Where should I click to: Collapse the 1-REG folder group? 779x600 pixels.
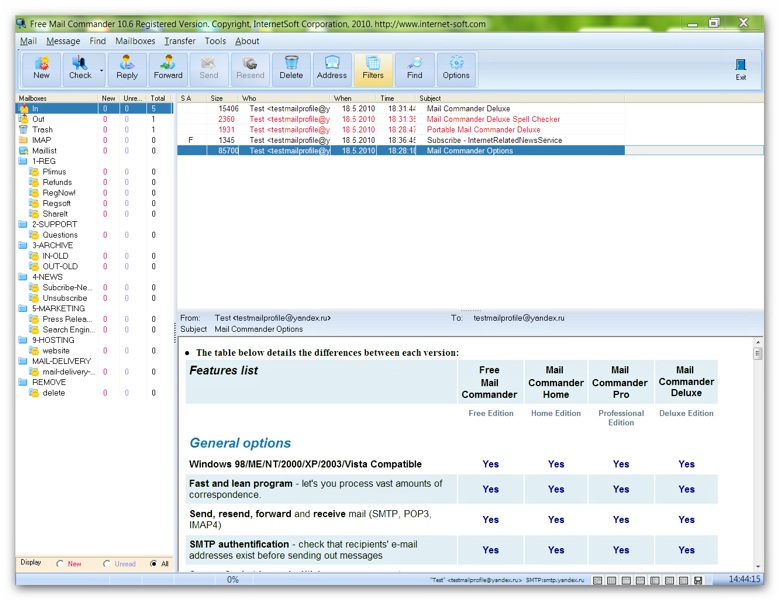(x=23, y=161)
